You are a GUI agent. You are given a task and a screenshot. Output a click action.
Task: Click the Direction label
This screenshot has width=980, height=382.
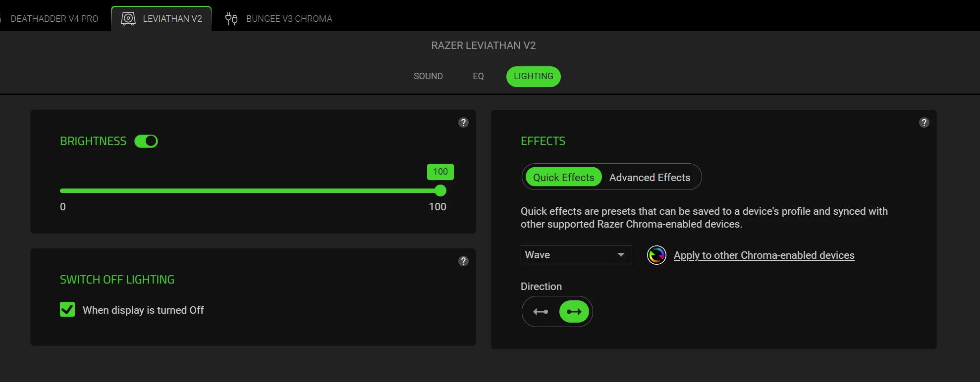point(541,286)
